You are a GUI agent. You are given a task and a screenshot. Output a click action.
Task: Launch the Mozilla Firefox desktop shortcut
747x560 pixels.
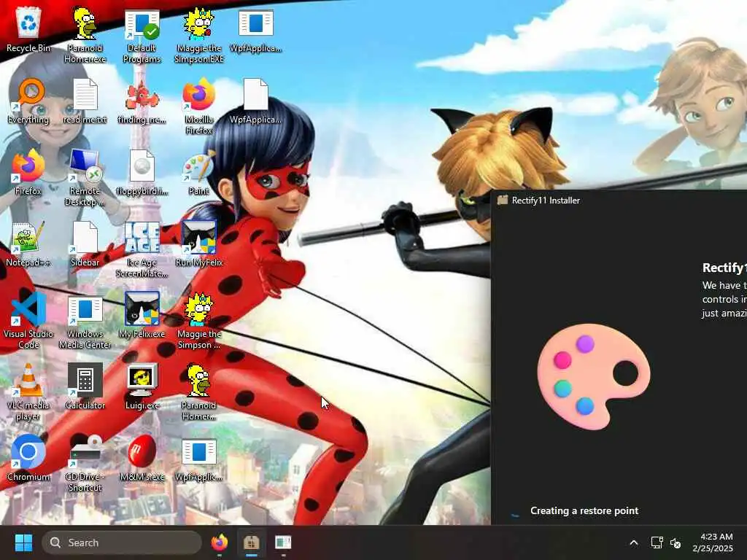(198, 106)
